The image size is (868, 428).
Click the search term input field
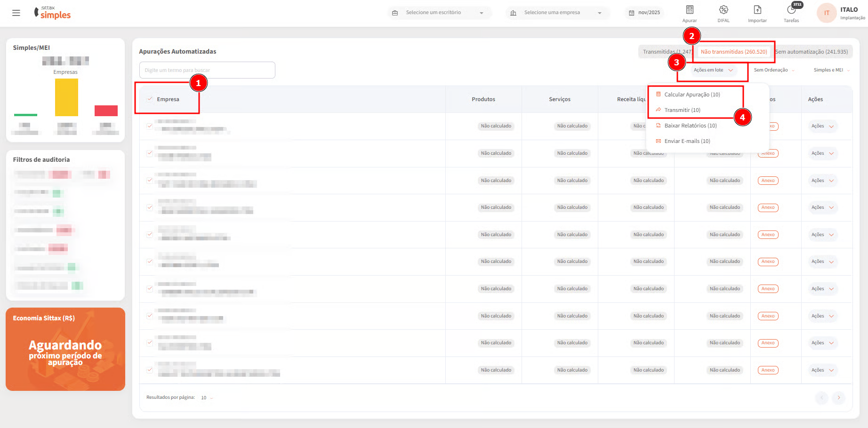point(207,70)
